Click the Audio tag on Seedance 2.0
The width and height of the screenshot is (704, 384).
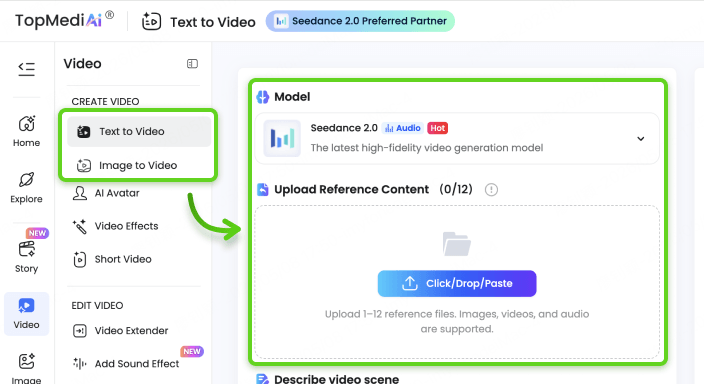403,128
